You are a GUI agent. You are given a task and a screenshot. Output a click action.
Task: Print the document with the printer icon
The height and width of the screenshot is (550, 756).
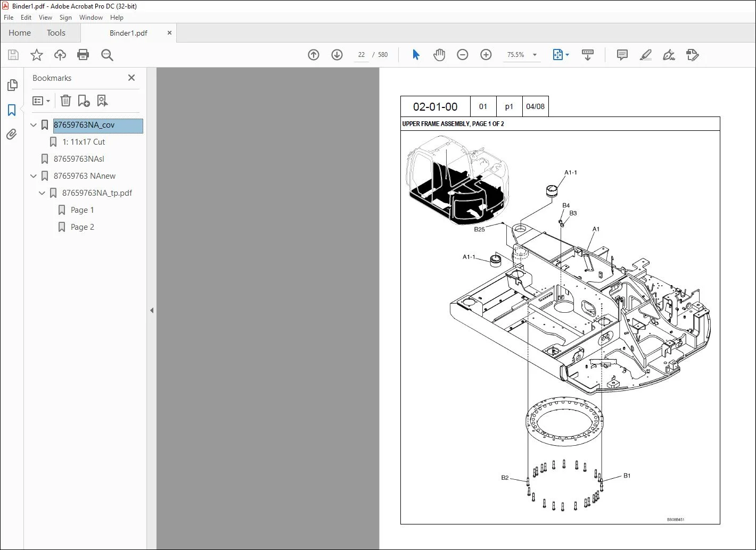point(83,55)
